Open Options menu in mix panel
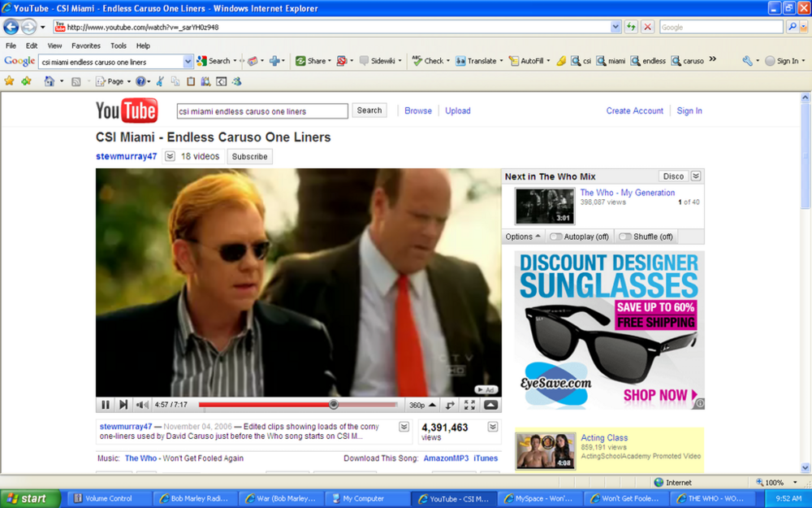Viewport: 812px width, 508px height. pos(523,237)
